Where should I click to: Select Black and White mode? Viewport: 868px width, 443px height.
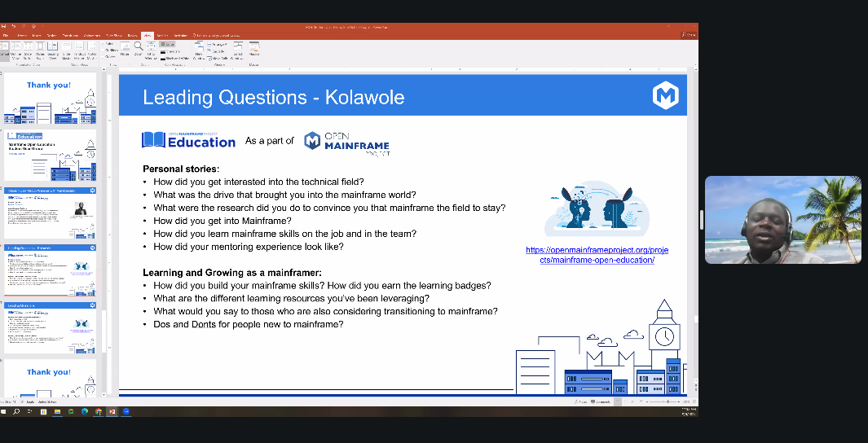tap(175, 58)
